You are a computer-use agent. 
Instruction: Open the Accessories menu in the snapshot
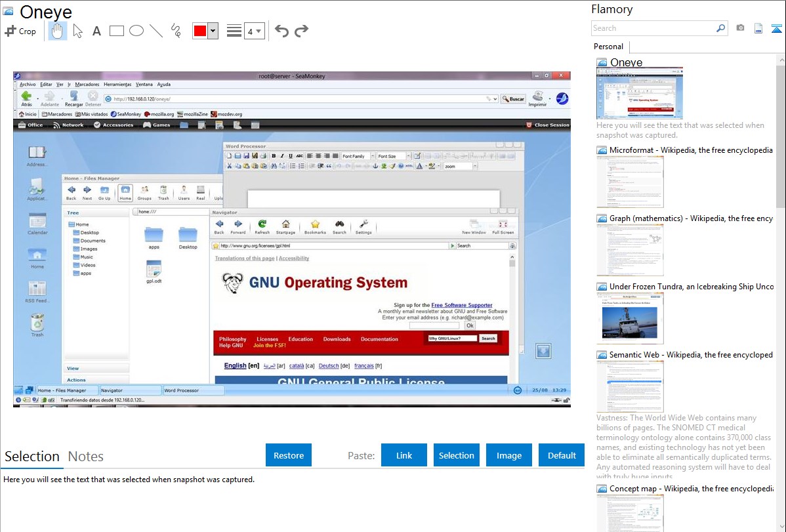coord(114,125)
